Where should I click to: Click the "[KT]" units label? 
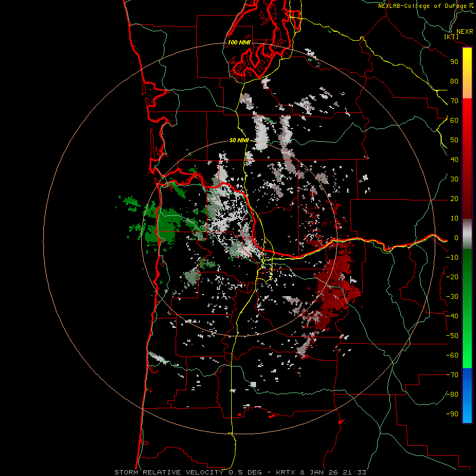(452, 36)
